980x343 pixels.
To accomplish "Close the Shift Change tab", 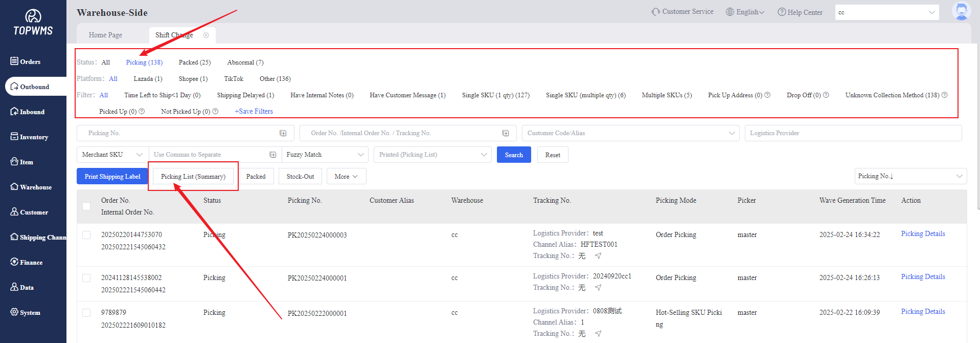I will [206, 35].
